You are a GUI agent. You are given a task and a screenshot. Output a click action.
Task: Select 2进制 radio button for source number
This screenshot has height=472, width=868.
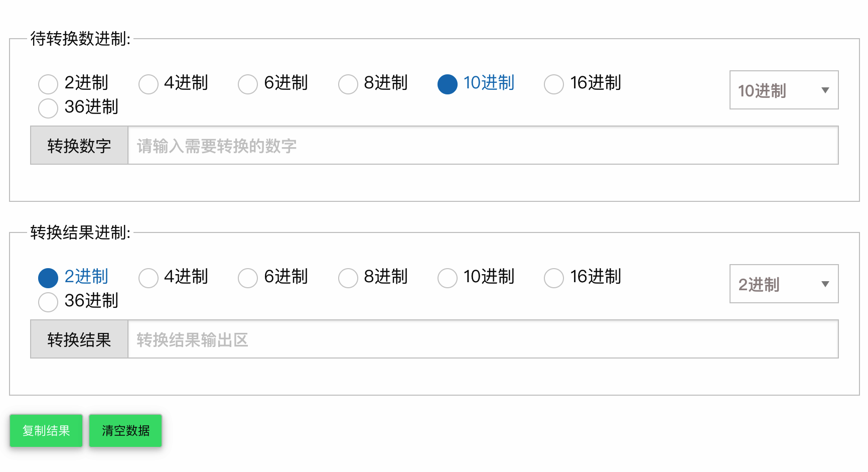pyautogui.click(x=48, y=84)
